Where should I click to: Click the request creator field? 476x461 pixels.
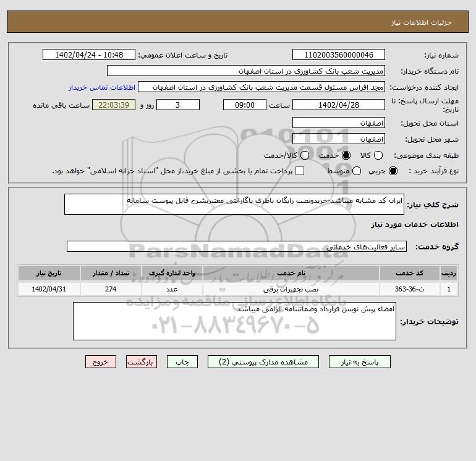click(261, 87)
